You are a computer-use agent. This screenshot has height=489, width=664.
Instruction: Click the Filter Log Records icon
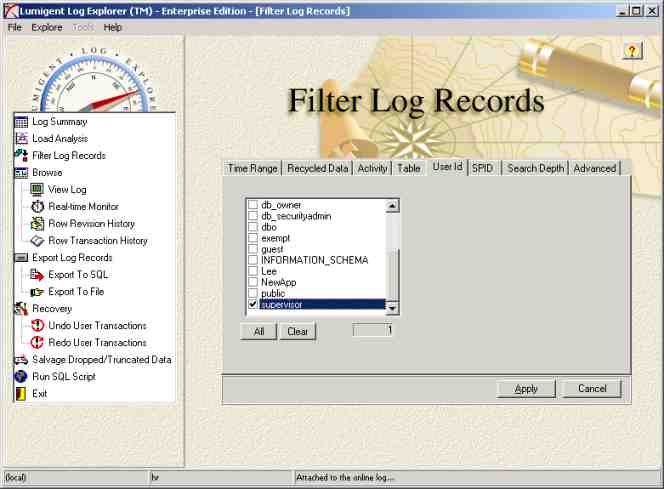[21, 155]
